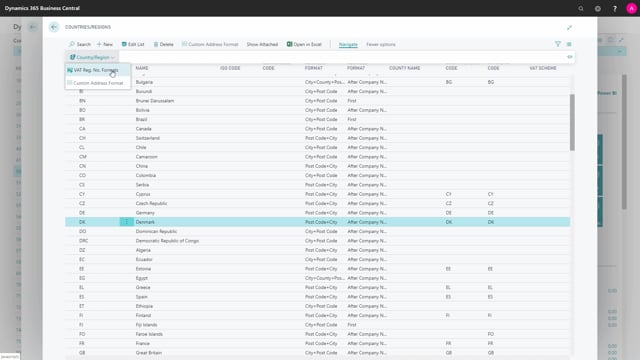640x360 pixels.
Task: Open the filter pane funnel icon
Action: click(558, 44)
